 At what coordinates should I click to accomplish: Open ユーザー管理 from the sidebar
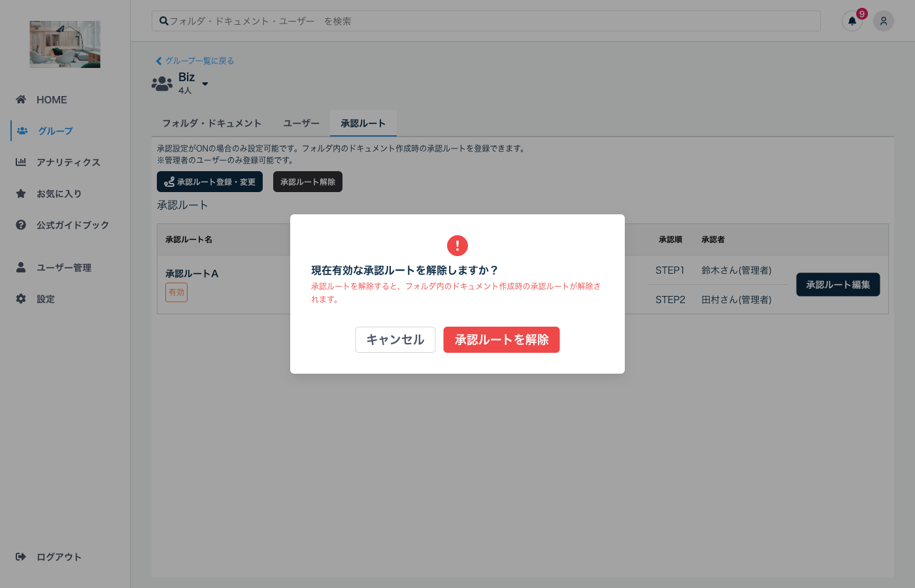[20, 267]
